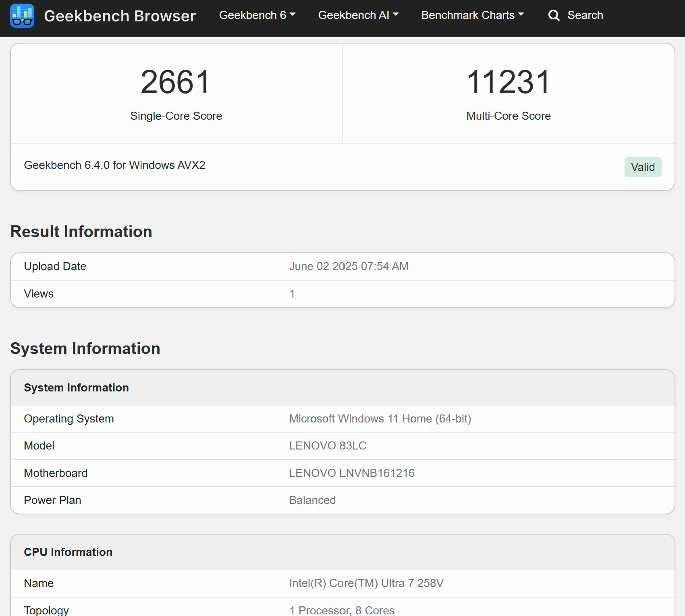Click the search magnifier icon
The width and height of the screenshot is (685, 616).
pyautogui.click(x=554, y=16)
